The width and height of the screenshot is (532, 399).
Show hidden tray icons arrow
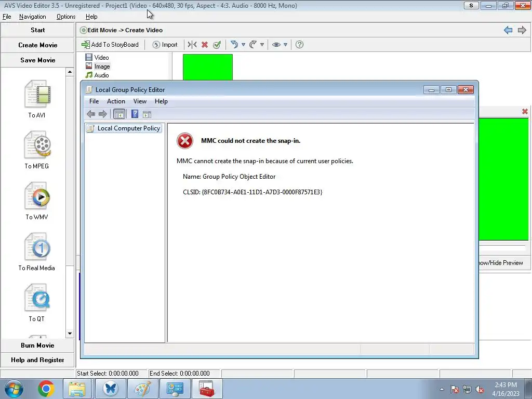pyautogui.click(x=442, y=389)
